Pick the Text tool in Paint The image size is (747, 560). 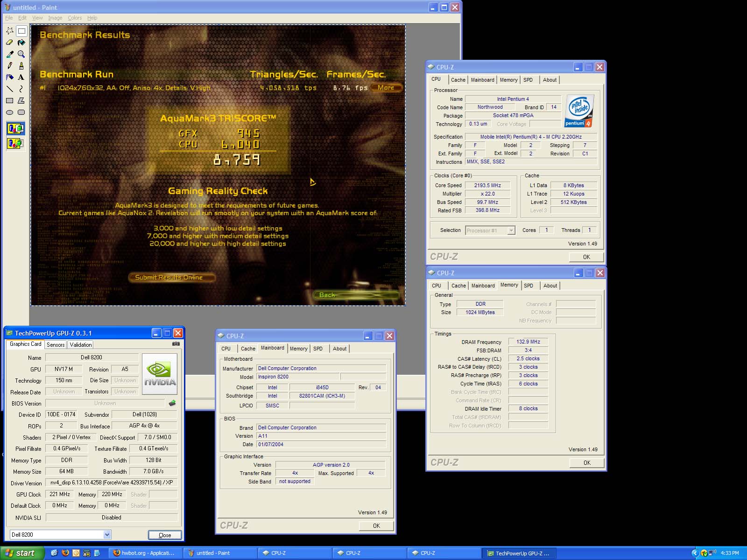click(21, 77)
